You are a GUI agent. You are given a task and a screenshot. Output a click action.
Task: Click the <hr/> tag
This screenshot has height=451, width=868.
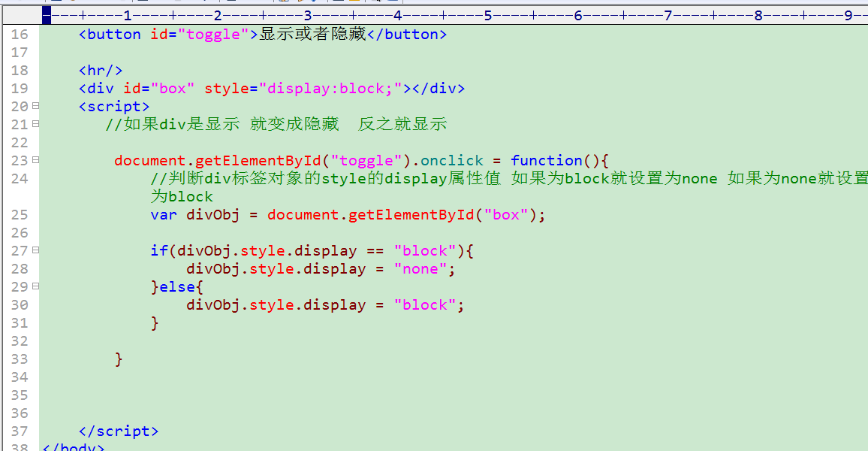tap(101, 71)
